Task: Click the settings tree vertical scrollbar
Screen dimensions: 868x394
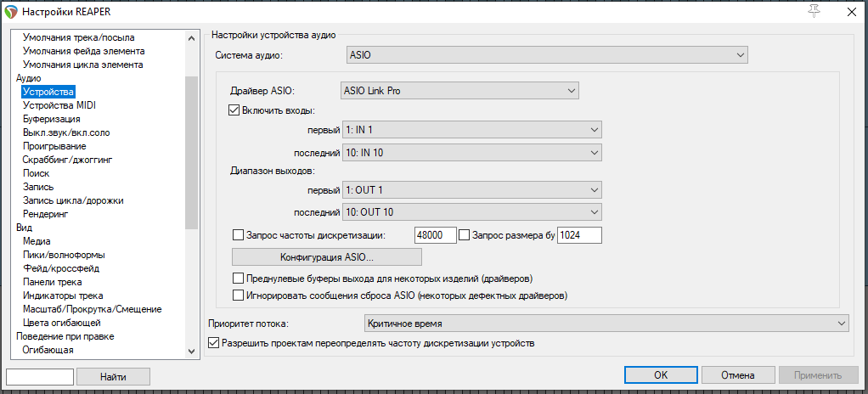Action: 191,153
